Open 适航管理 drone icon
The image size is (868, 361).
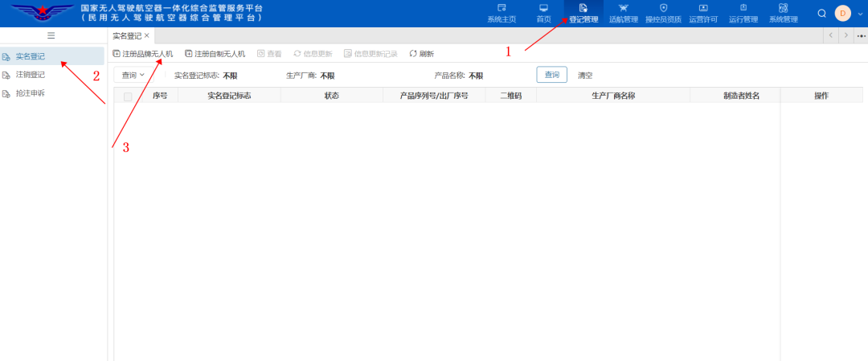[623, 8]
